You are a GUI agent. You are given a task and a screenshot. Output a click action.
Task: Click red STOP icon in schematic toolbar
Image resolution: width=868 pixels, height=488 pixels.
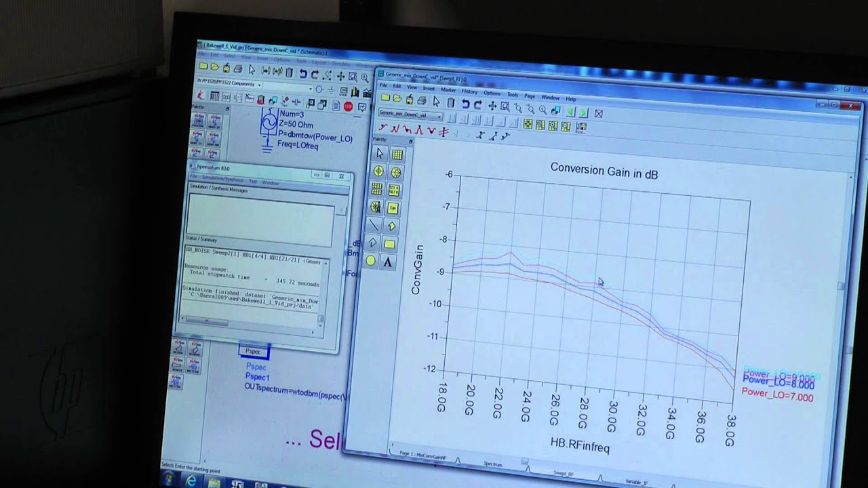point(348,106)
